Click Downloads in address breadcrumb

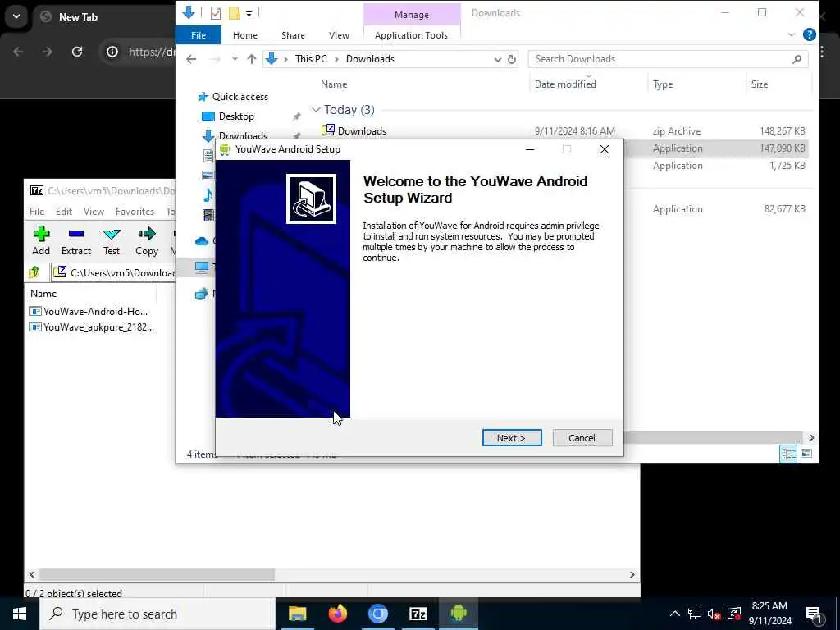click(370, 59)
